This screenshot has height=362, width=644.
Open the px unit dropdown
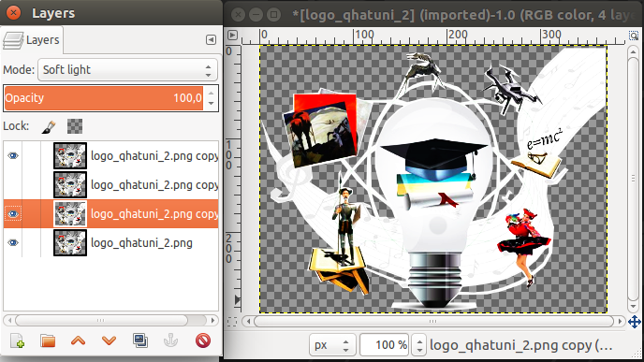pyautogui.click(x=332, y=345)
